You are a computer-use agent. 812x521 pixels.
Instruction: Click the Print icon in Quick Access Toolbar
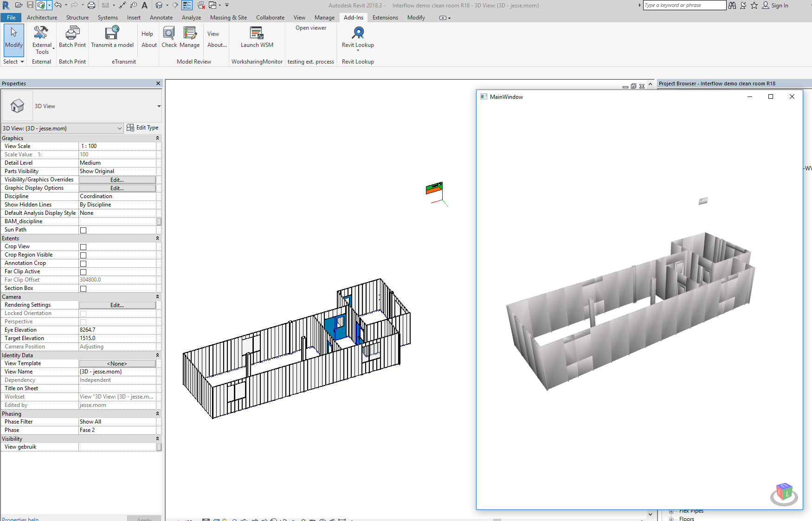(x=91, y=5)
